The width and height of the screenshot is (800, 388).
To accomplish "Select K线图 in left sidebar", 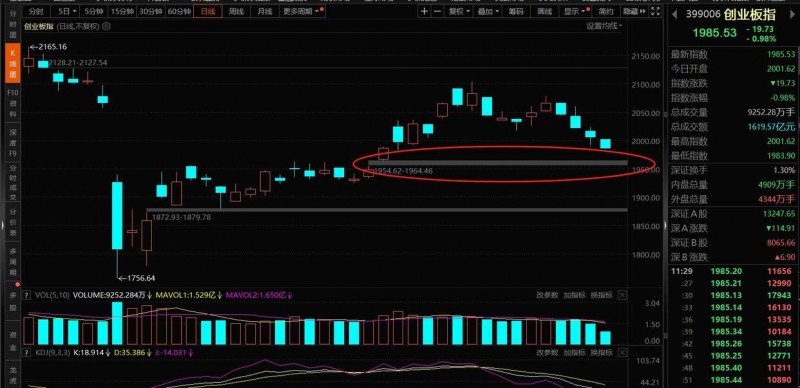I will click(x=13, y=63).
